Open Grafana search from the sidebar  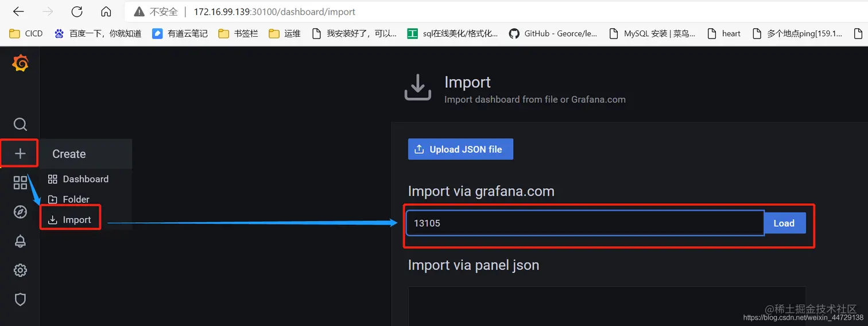[x=20, y=125]
